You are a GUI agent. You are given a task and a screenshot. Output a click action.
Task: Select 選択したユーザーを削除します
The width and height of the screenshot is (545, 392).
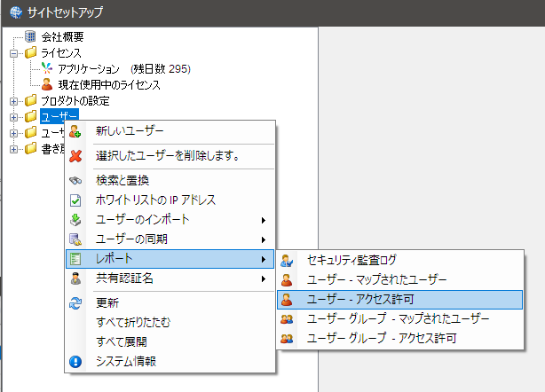[170, 156]
